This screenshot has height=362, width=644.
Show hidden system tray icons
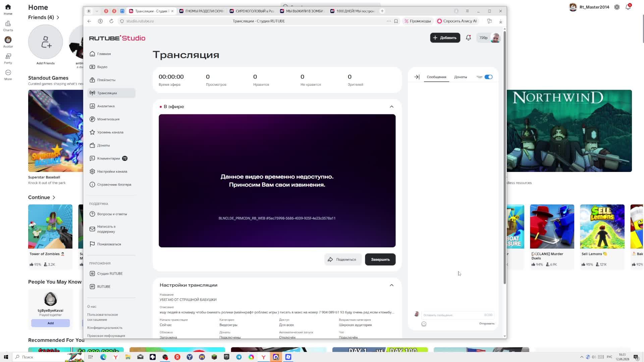tap(582, 357)
